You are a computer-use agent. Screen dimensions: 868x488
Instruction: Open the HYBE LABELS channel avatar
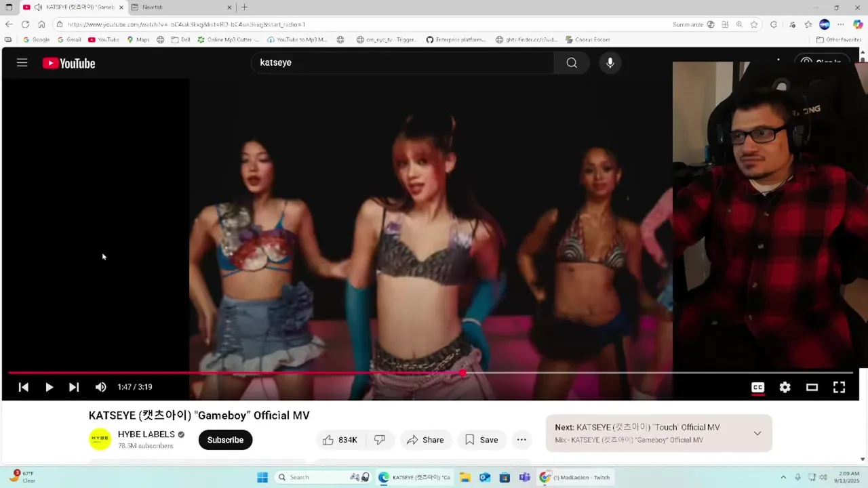100,439
